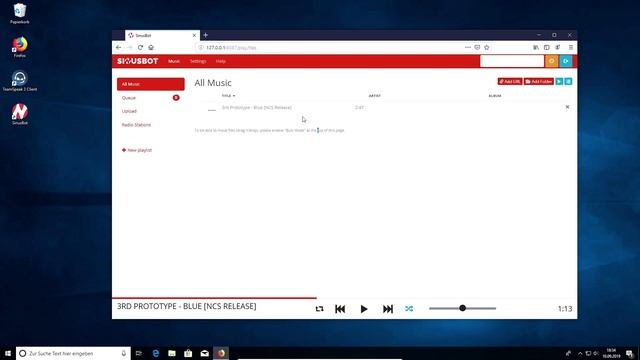Sort tracks by the Title column

228,96
